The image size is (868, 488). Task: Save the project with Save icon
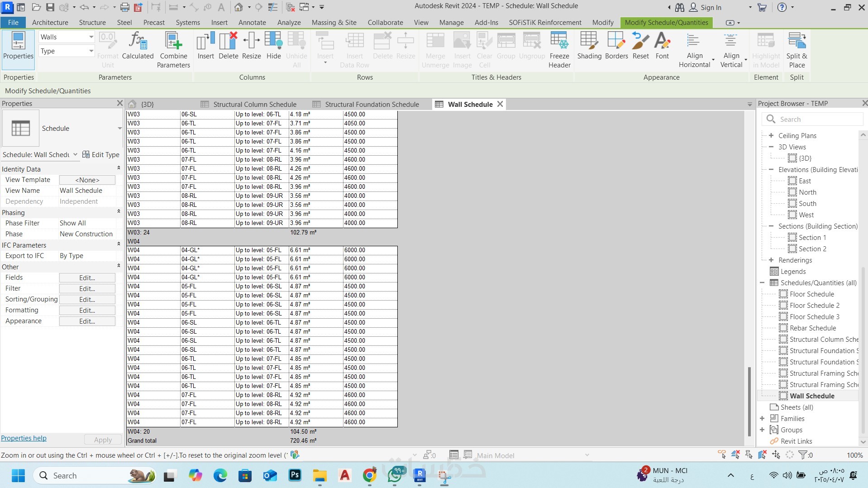tap(50, 7)
